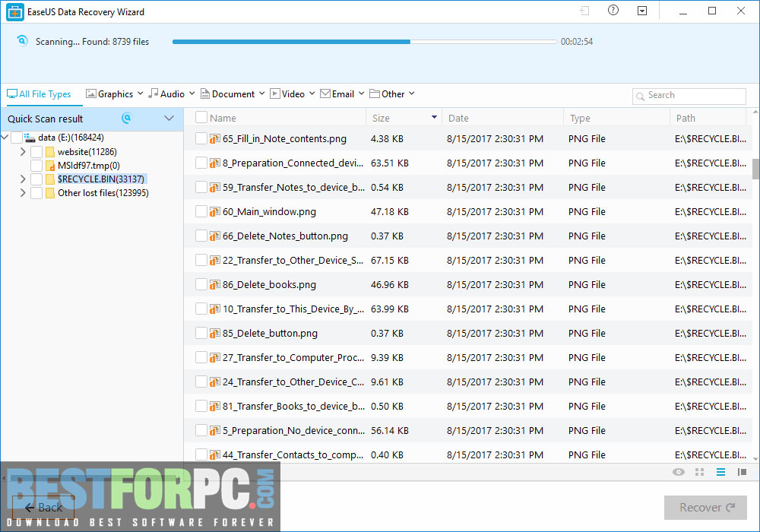
Task: Sort files by the Name column header
Action: [x=223, y=119]
